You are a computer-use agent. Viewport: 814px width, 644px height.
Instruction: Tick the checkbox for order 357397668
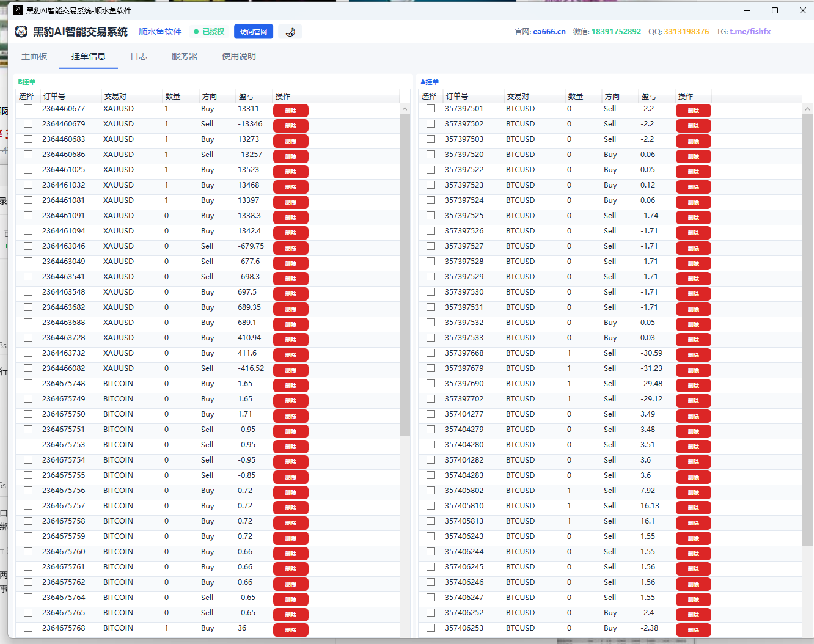[x=431, y=353]
